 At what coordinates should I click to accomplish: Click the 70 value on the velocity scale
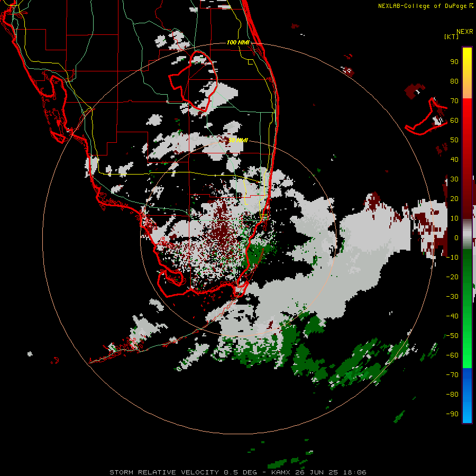[x=454, y=101]
